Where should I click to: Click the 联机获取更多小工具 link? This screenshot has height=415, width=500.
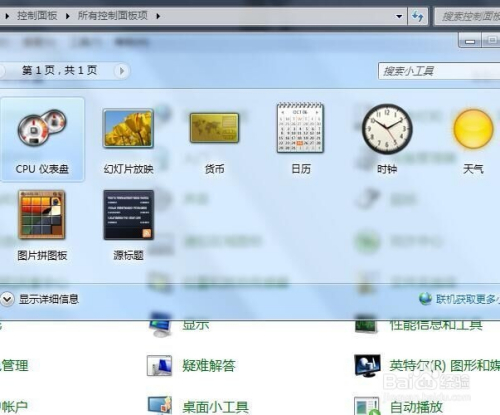tap(467, 299)
